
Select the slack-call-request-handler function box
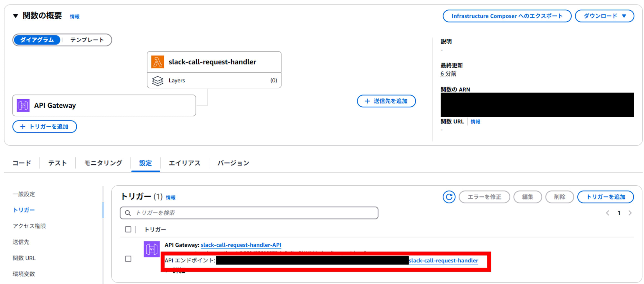pos(214,62)
